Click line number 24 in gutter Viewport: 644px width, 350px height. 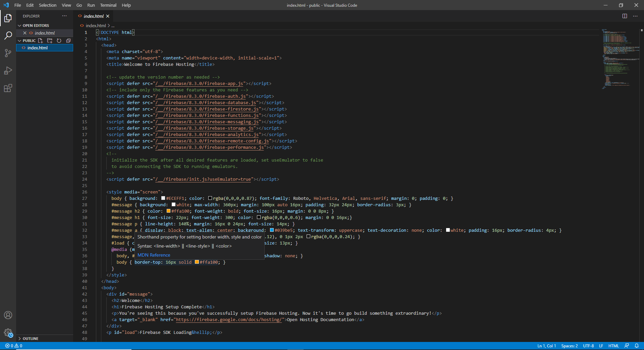coord(85,179)
